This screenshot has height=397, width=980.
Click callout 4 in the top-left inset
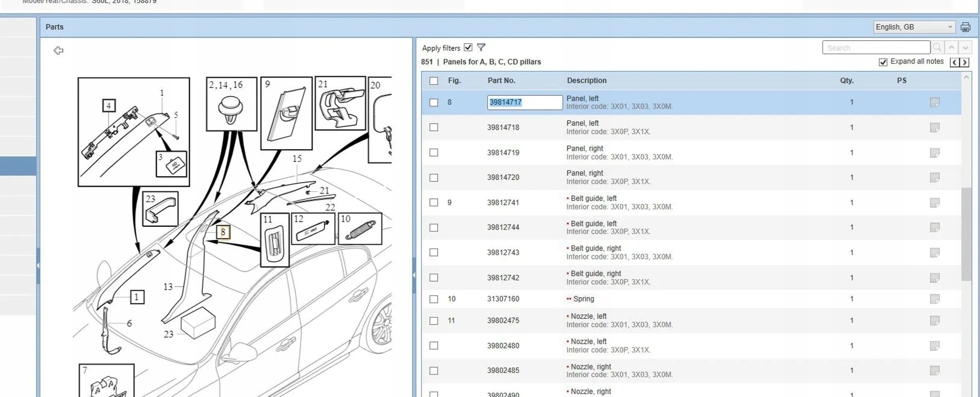click(x=109, y=105)
